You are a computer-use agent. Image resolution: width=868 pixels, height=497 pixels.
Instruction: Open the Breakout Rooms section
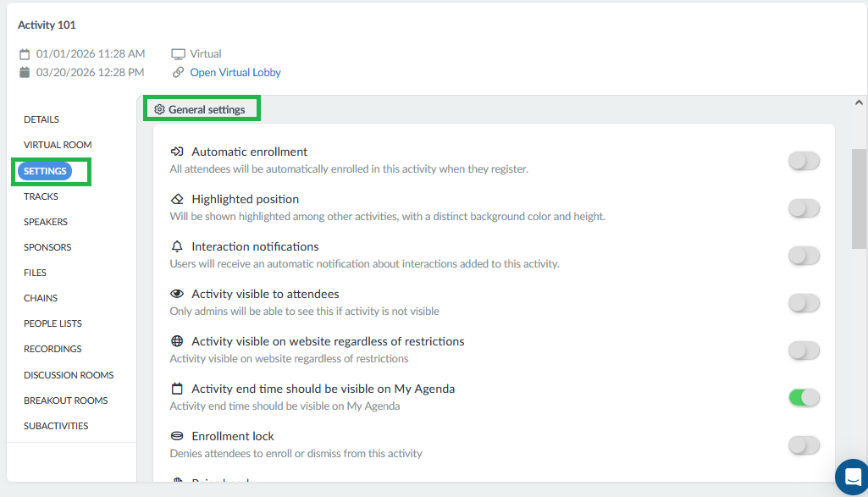pos(65,400)
